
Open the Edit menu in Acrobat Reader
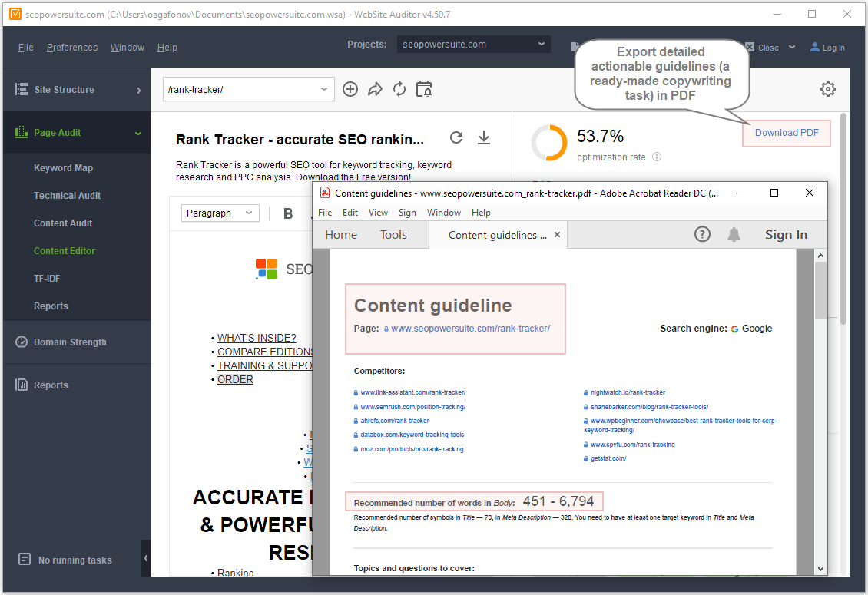click(350, 213)
